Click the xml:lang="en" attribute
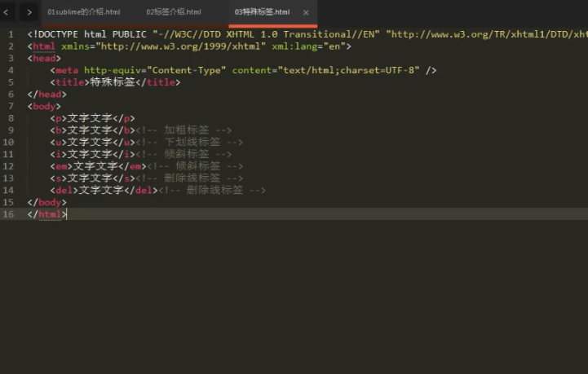The image size is (588, 374). (x=308, y=46)
